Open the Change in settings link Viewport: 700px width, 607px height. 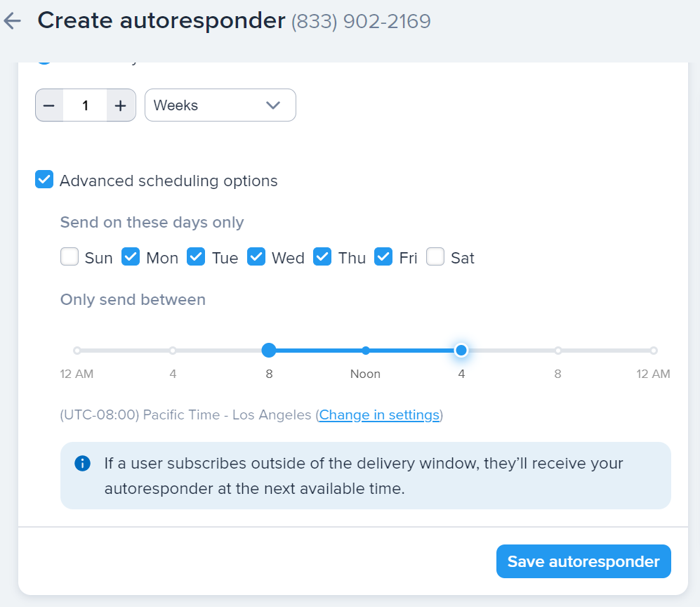379,415
